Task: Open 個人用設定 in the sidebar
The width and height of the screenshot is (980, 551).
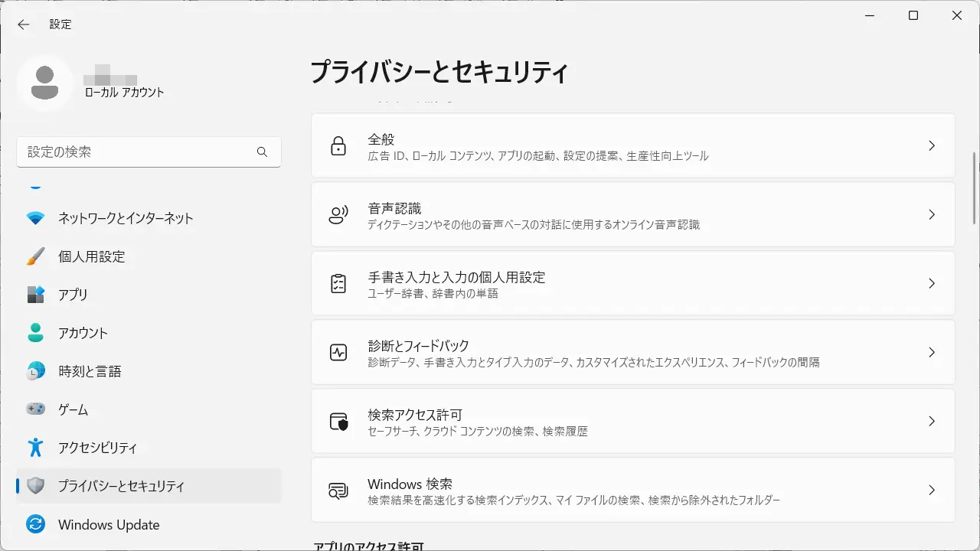Action: pos(149,256)
